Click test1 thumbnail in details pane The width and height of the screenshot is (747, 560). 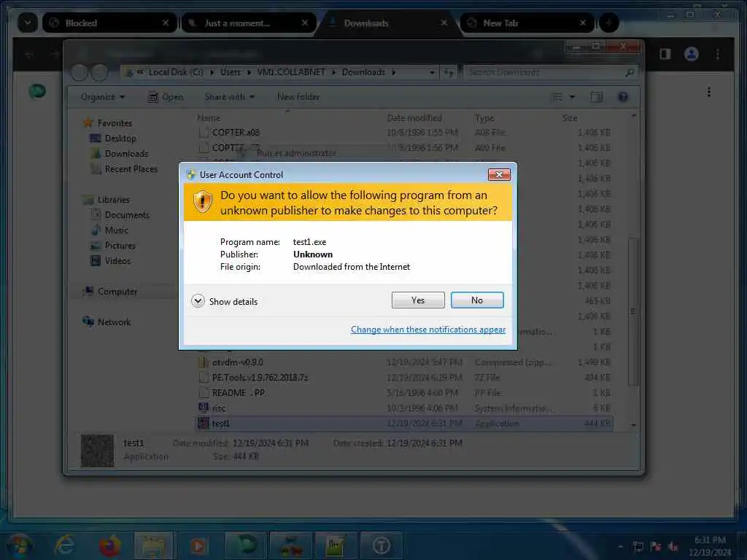[97, 450]
